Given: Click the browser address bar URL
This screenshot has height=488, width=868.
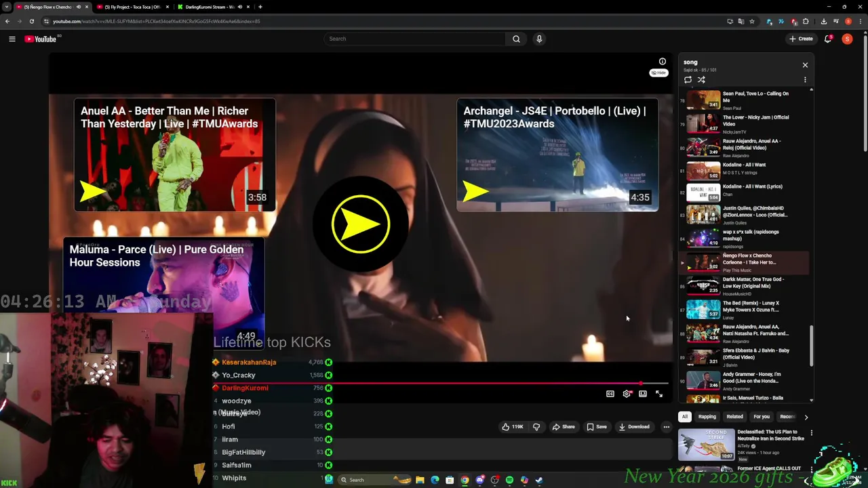Looking at the screenshot, I should (157, 21).
